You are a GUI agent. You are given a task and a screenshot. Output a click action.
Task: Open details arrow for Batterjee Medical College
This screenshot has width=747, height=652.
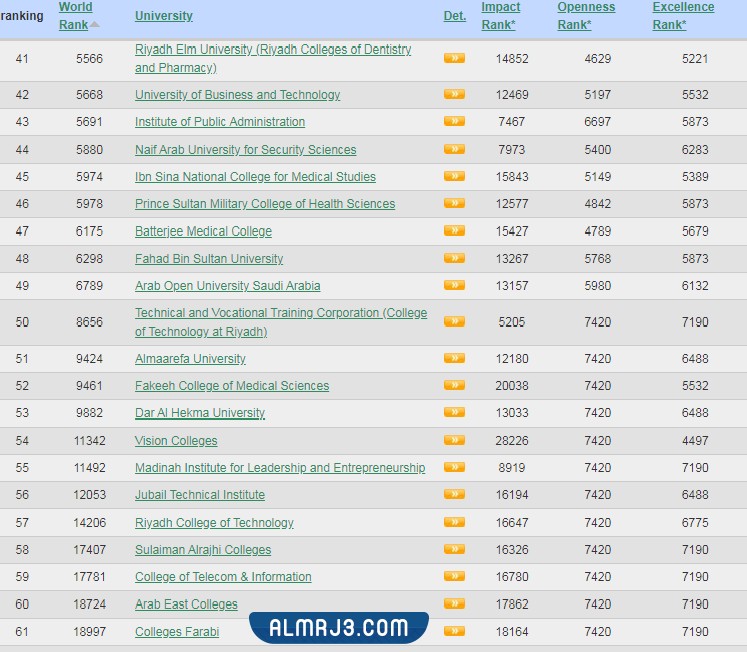[454, 230]
